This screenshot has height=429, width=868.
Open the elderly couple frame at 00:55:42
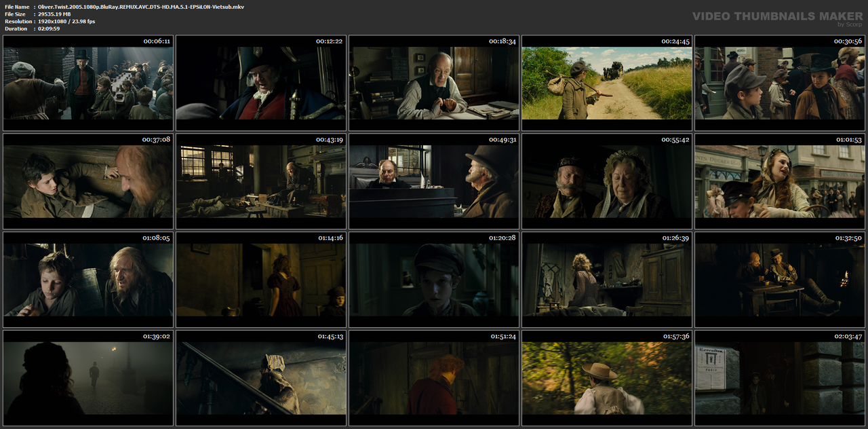click(607, 181)
